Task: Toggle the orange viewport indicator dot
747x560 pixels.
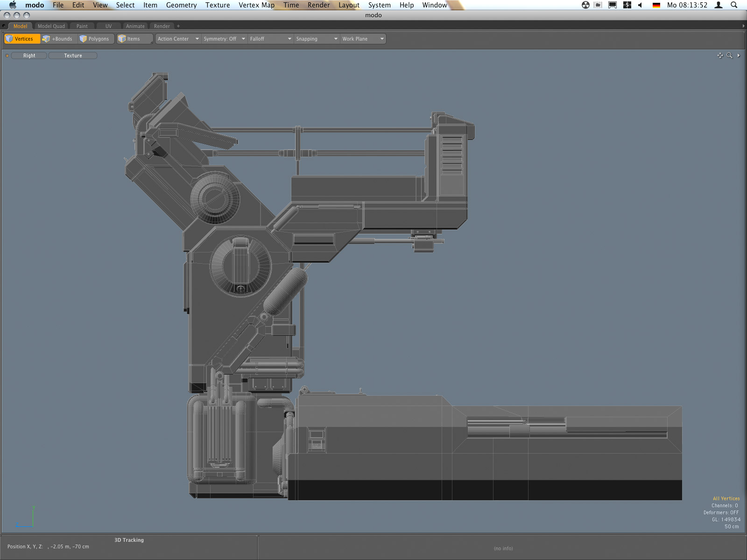Action: click(7, 56)
